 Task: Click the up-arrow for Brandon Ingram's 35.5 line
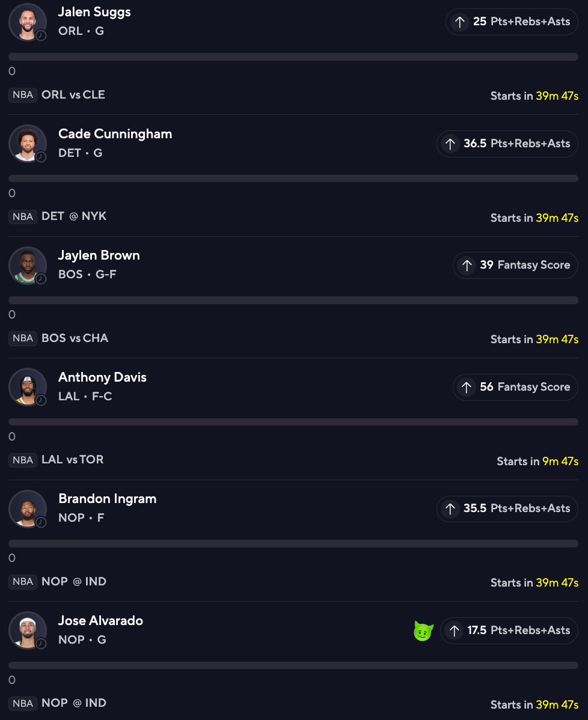pos(450,508)
